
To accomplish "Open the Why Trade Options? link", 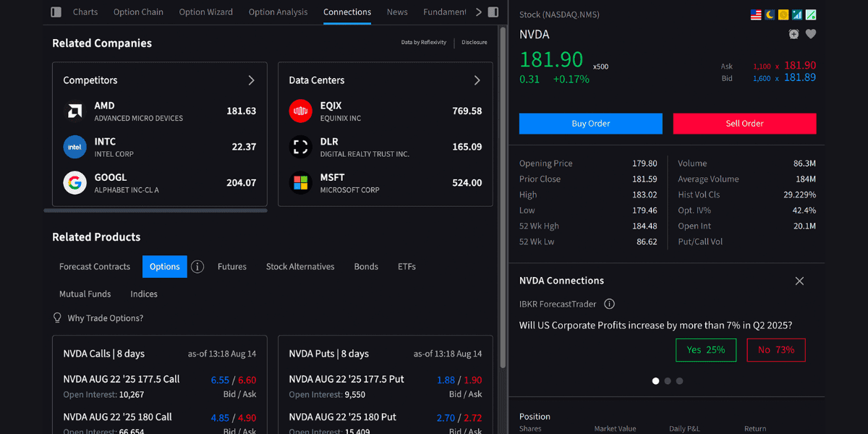I will coord(106,318).
